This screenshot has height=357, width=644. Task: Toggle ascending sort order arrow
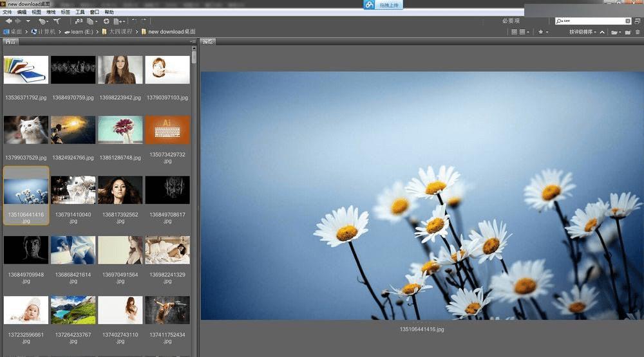tap(602, 32)
